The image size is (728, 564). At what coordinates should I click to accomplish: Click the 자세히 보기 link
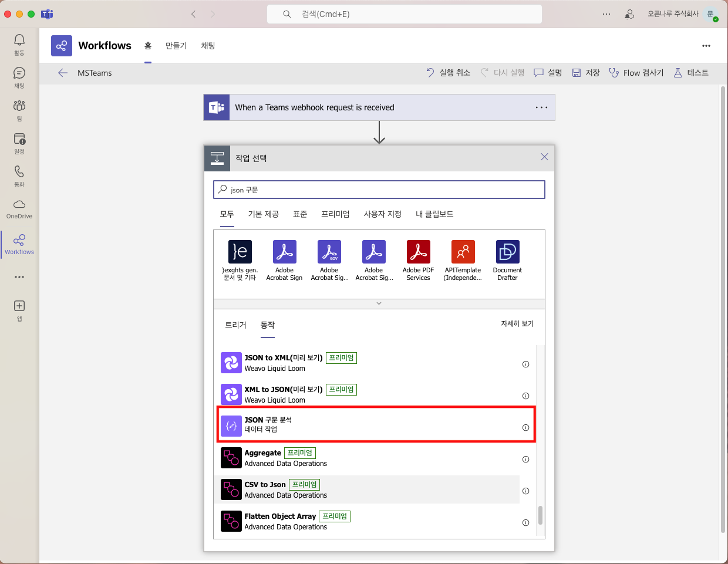[x=517, y=324]
